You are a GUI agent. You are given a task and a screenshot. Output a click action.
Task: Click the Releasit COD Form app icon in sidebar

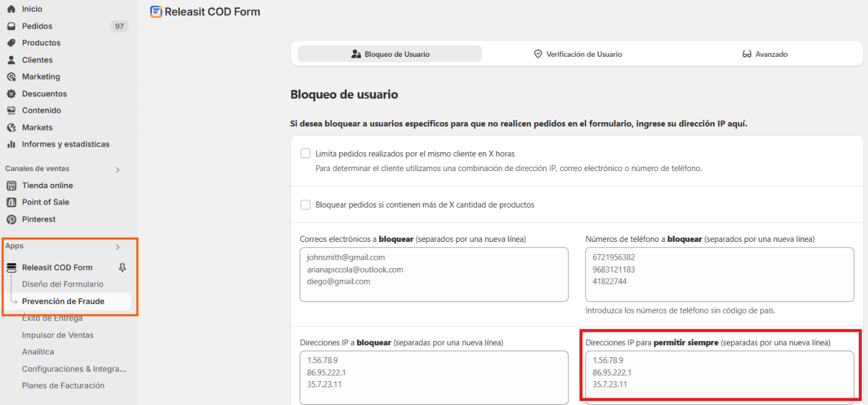point(11,268)
